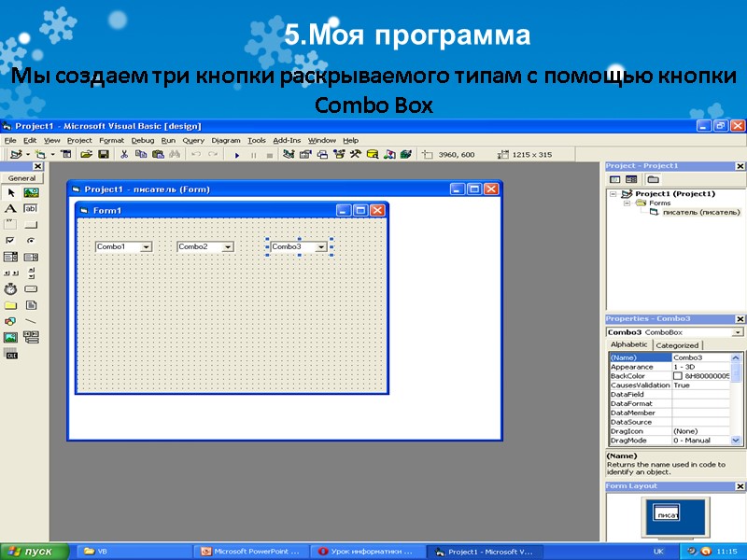Click the Paste toolbar icon
The width and height of the screenshot is (747, 560).
point(158,154)
